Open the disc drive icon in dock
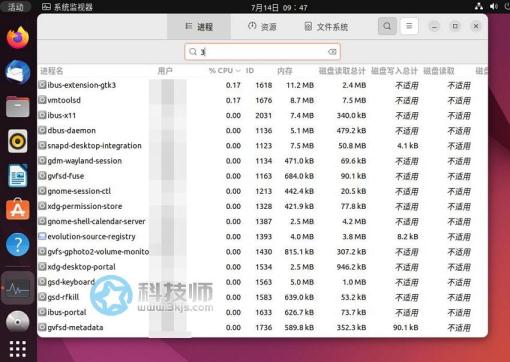The width and height of the screenshot is (510, 362). 18,322
